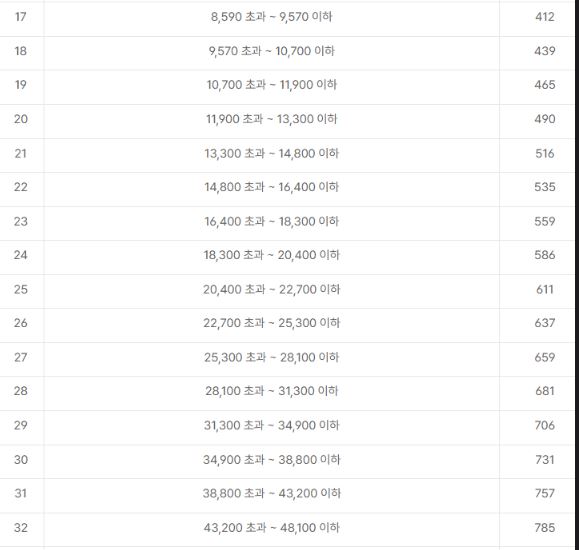Select the 439 value in row 18

coord(545,51)
